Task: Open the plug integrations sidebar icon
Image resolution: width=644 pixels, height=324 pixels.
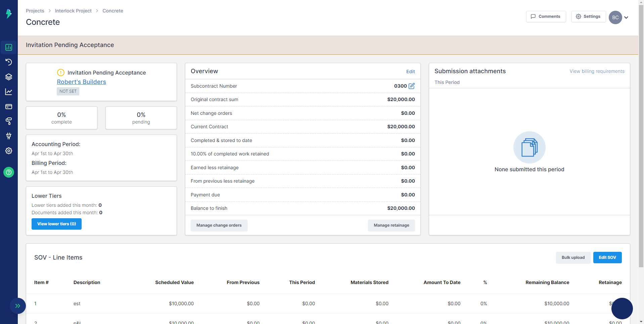Action: tap(9, 136)
